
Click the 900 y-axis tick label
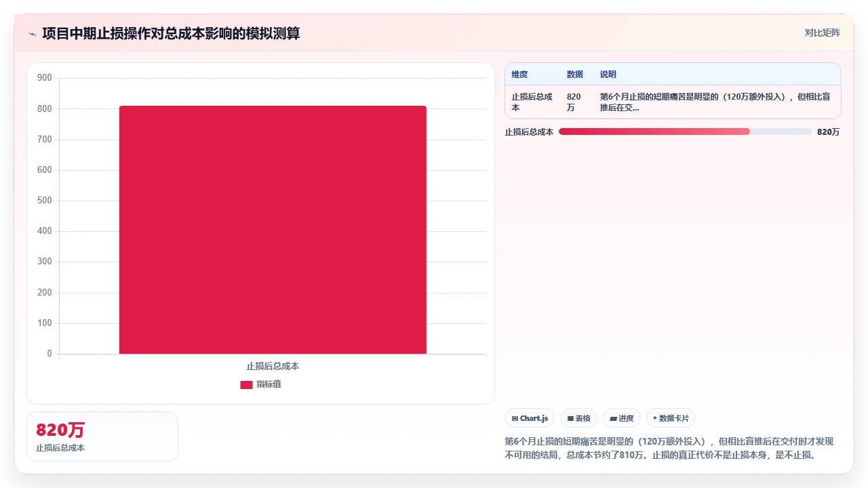tap(45, 78)
